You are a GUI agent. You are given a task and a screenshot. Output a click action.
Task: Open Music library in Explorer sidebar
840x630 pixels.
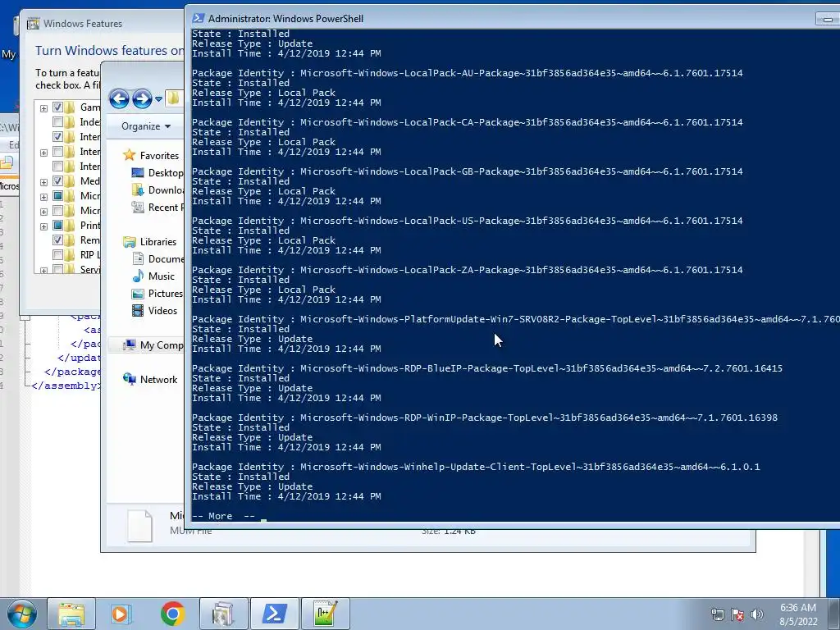[x=162, y=276]
